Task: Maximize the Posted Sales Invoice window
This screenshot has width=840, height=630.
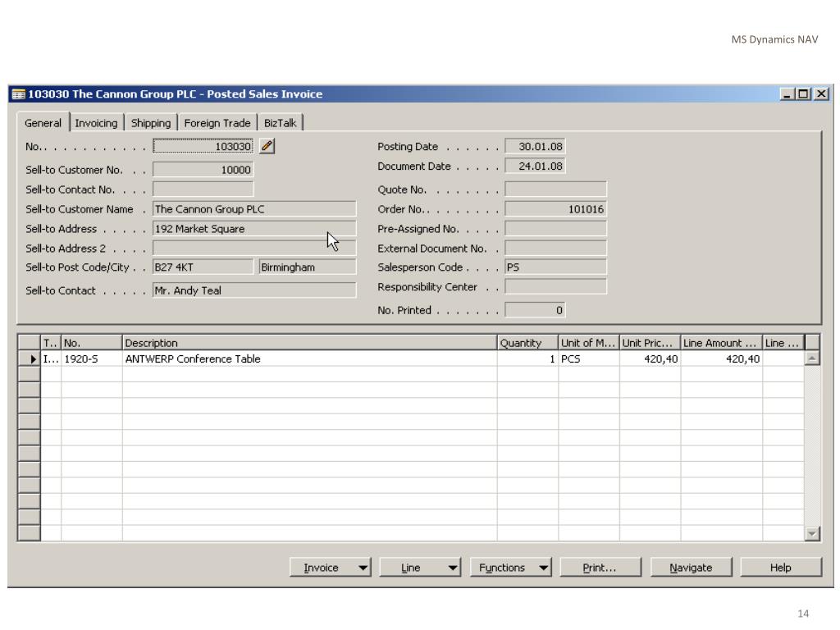Action: click(803, 94)
